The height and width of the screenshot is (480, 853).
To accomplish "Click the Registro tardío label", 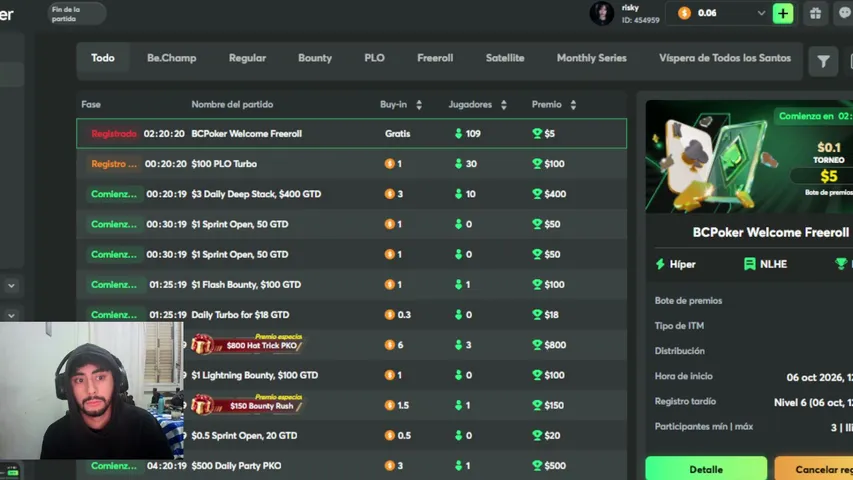I will pos(685,401).
